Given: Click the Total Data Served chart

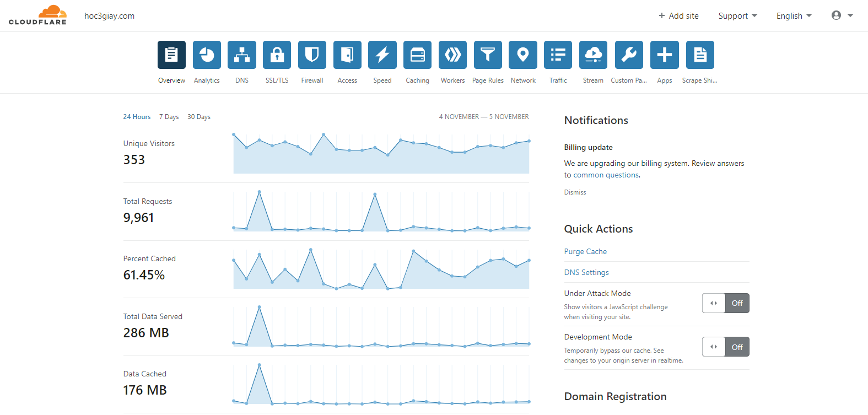Looking at the screenshot, I should [381, 326].
